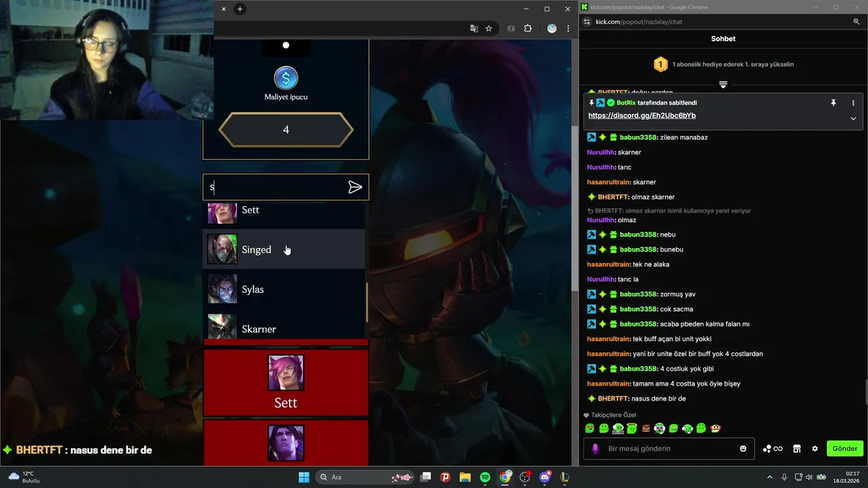The height and width of the screenshot is (488, 868).
Task: Open the chat settings gear icon
Action: point(814,449)
